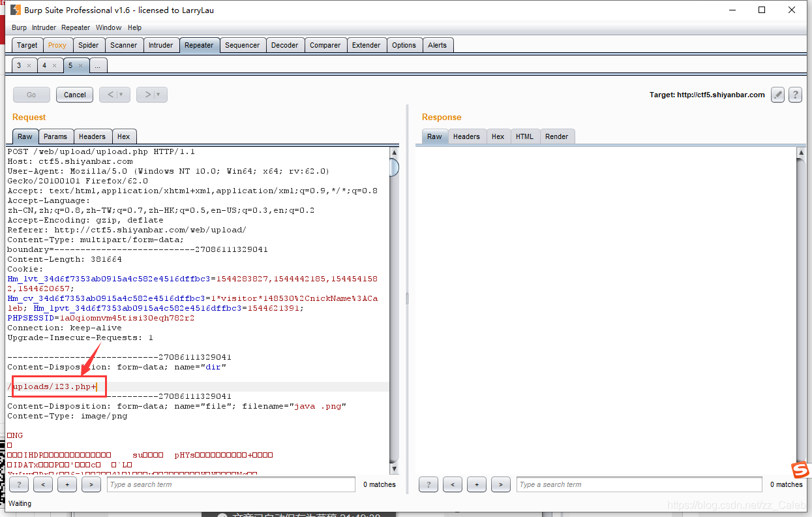Switch to the Scanner tab
812x517 pixels.
pyautogui.click(x=124, y=45)
